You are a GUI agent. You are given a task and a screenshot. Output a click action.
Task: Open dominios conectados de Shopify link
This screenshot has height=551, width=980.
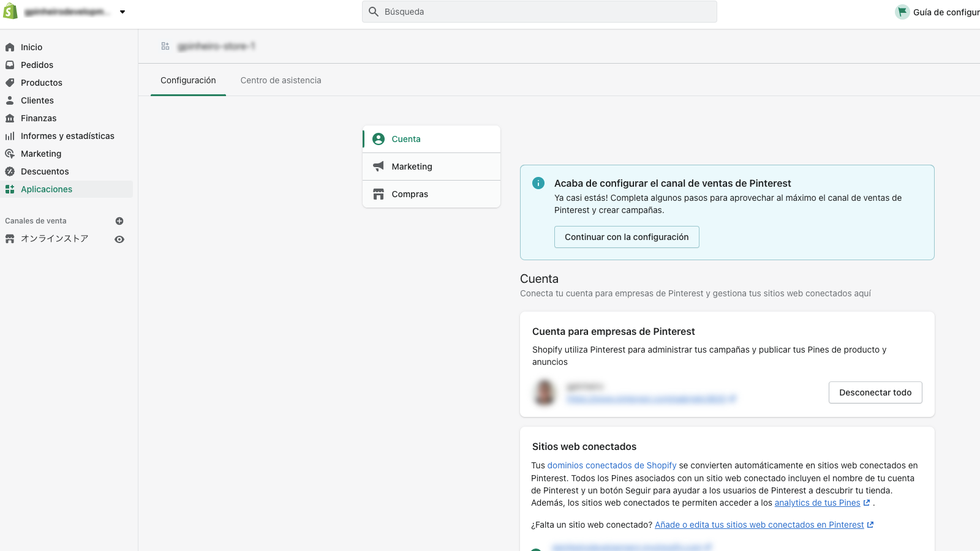(612, 465)
